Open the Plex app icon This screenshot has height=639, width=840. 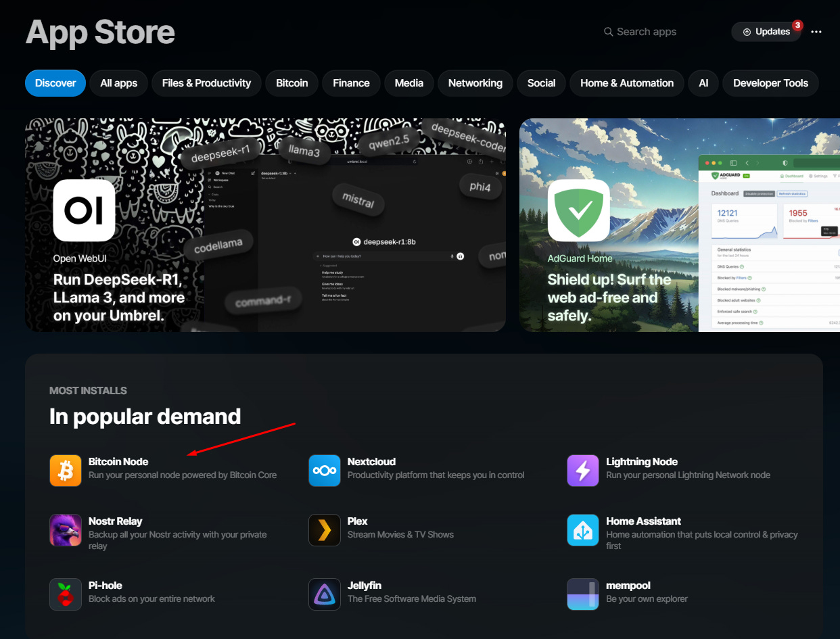(x=325, y=530)
